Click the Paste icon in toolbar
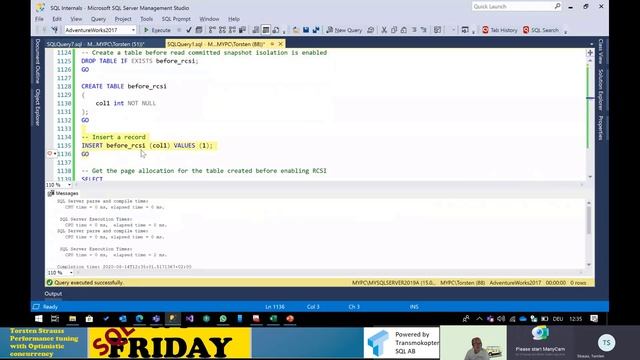 point(404,30)
